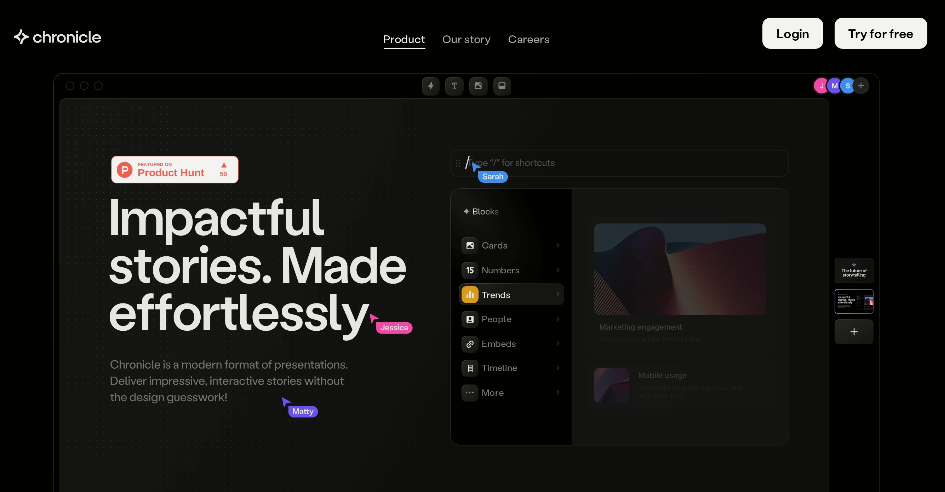Expand the Numbers submenu arrow
The width and height of the screenshot is (945, 492).
tap(557, 270)
